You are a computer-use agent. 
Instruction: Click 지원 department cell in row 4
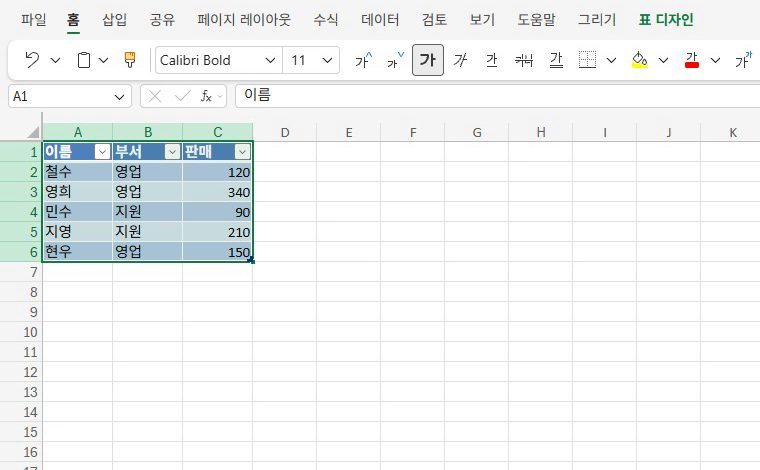point(147,212)
